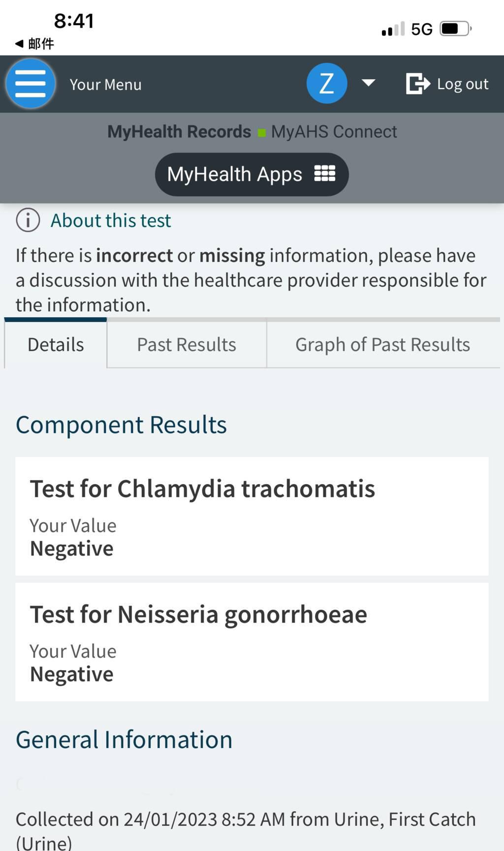Click the MyAHS Connect text

334,131
